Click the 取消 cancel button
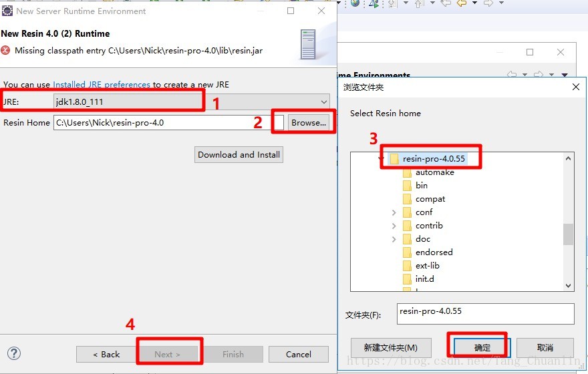This screenshot has height=374, width=588. click(x=545, y=348)
